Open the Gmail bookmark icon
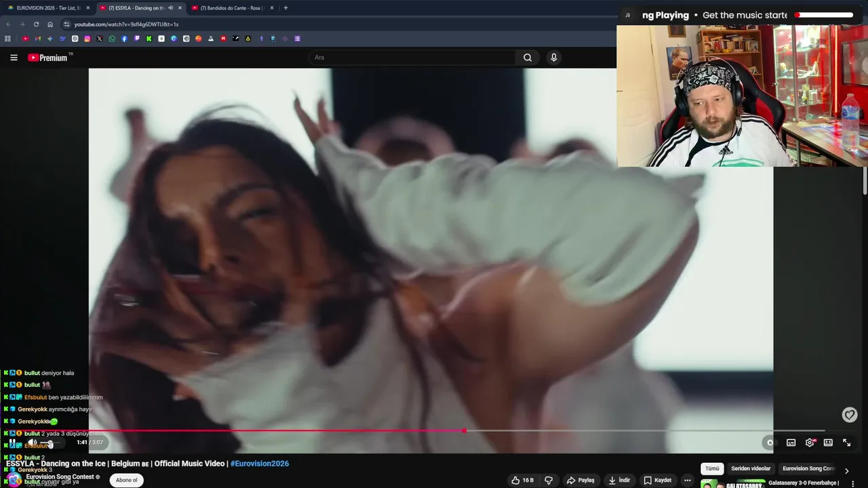The image size is (868, 488). 38,39
